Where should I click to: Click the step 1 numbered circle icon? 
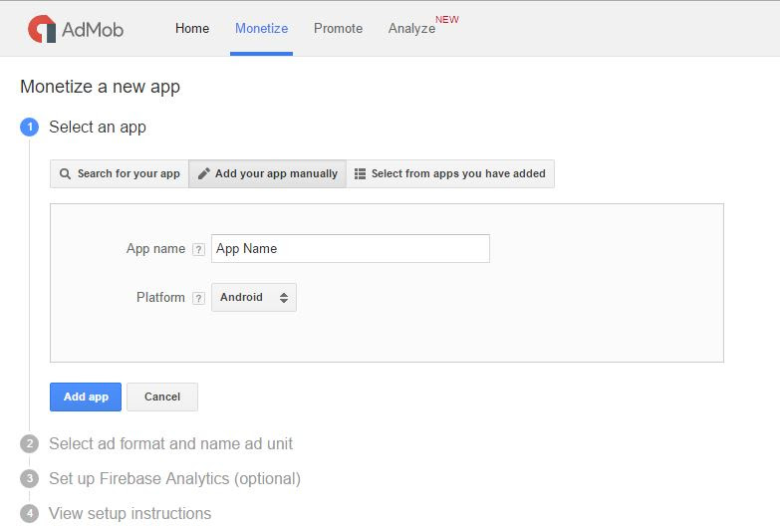coord(30,127)
